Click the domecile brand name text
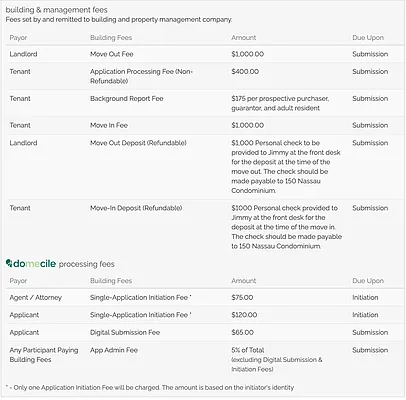The width and height of the screenshot is (406, 400). point(35,264)
